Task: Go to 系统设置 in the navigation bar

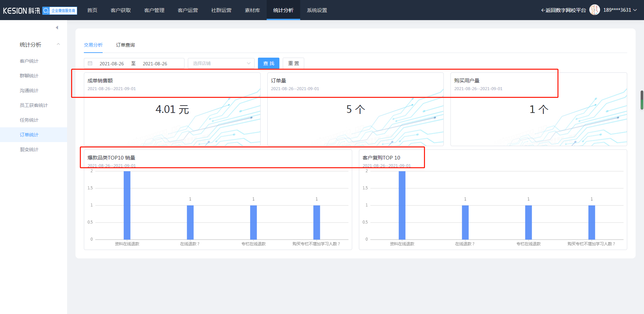Action: point(317,10)
